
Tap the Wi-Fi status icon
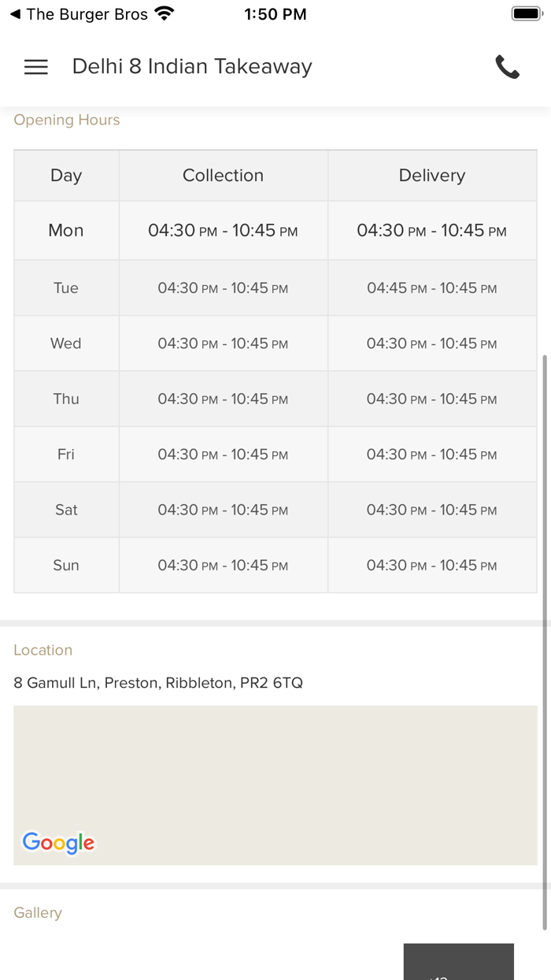point(165,13)
